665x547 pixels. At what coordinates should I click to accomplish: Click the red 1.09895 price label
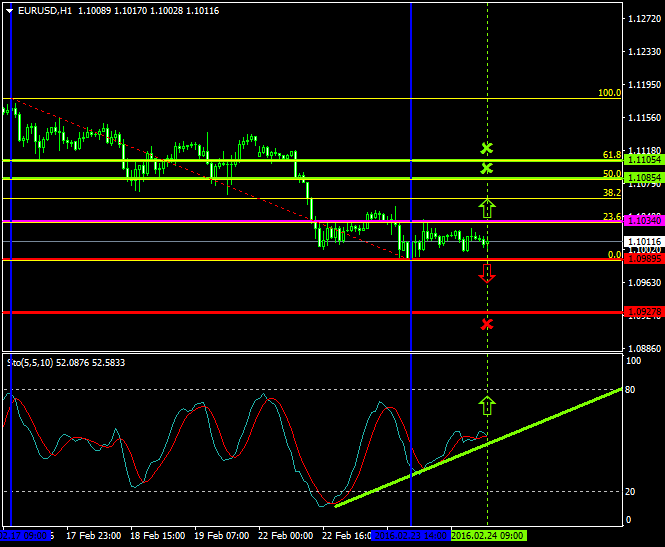point(643,259)
